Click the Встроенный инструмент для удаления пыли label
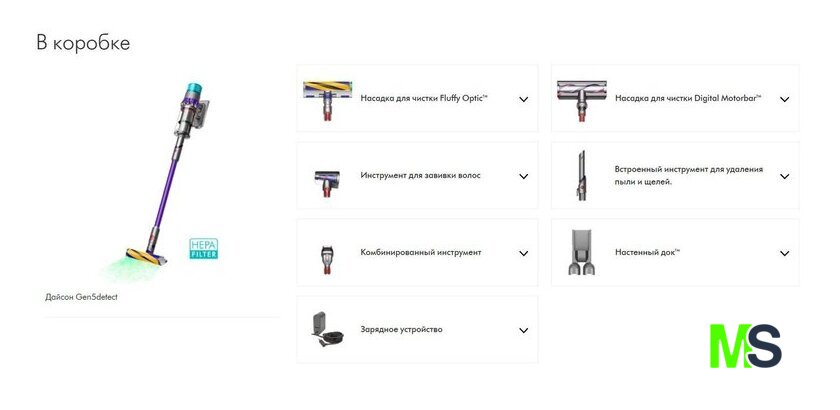The height and width of the screenshot is (410, 840). tap(688, 175)
